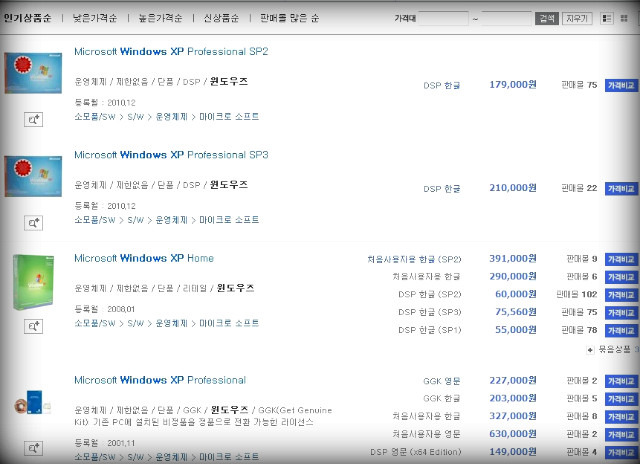Screen dimensions: 640x464
Task: Click 가격비교 for 179,000원 SP2 item
Action: pos(621,85)
